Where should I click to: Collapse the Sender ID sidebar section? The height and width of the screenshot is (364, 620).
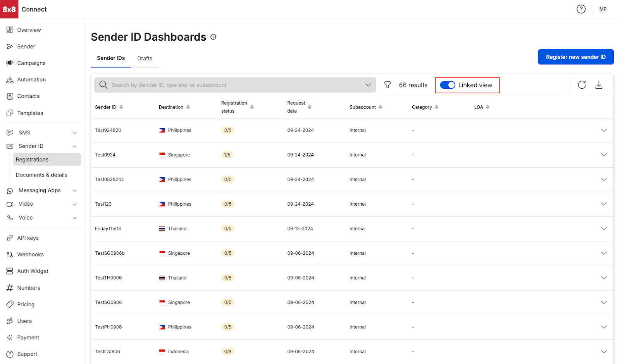[x=74, y=146]
